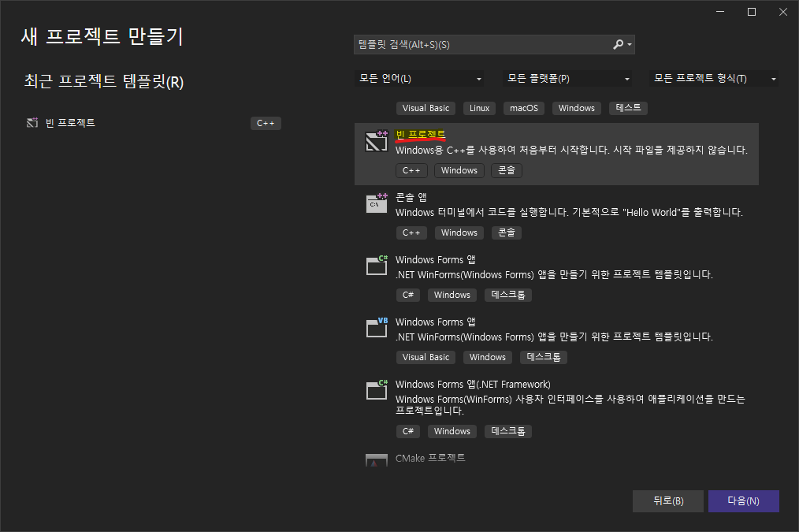Click Windows tag under 콘솔 앱

click(x=459, y=233)
